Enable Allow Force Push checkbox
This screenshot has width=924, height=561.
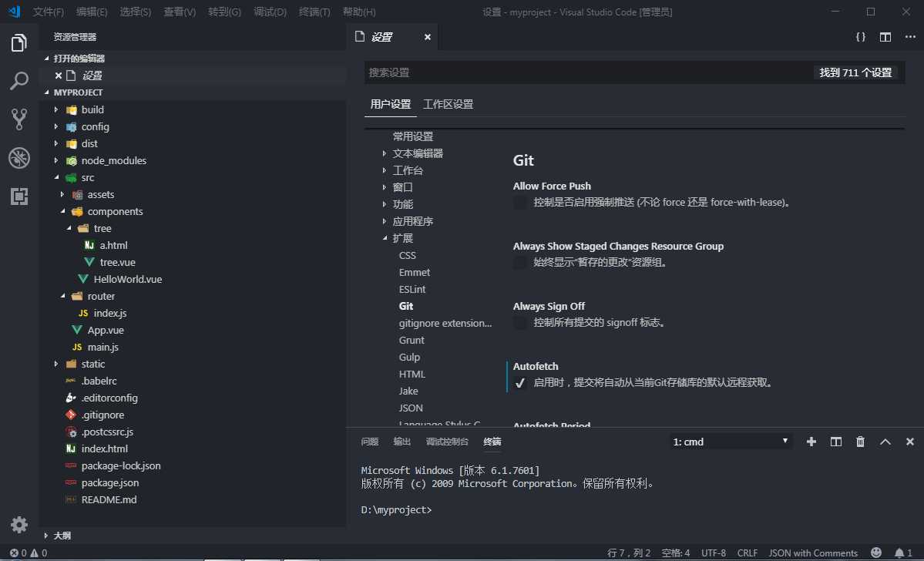pos(519,203)
